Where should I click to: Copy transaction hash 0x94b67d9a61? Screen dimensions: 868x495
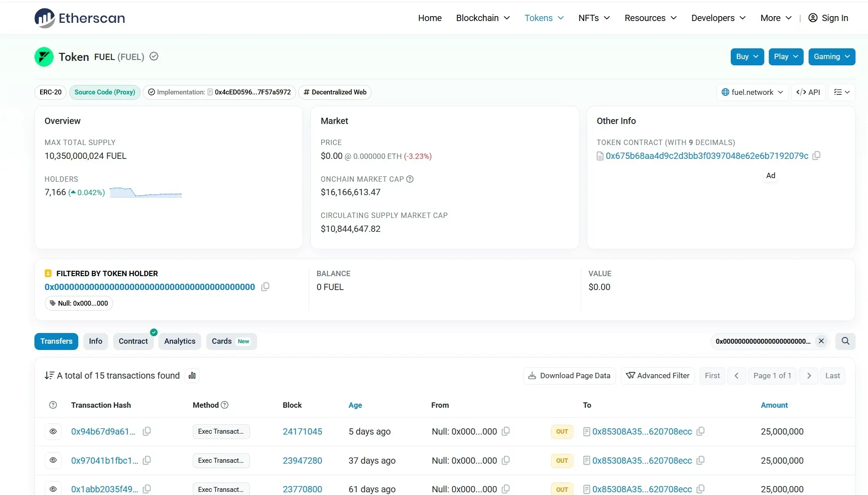(147, 431)
